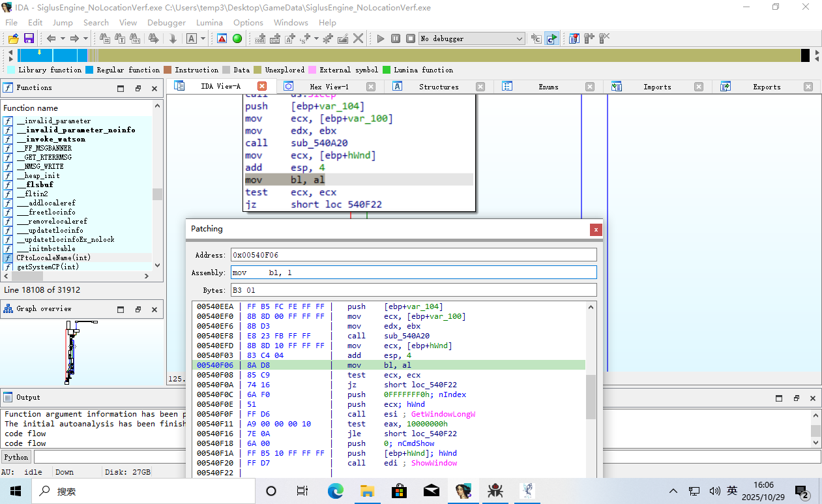This screenshot has height=504, width=822.
Task: Click the start process play button
Action: tap(381, 38)
